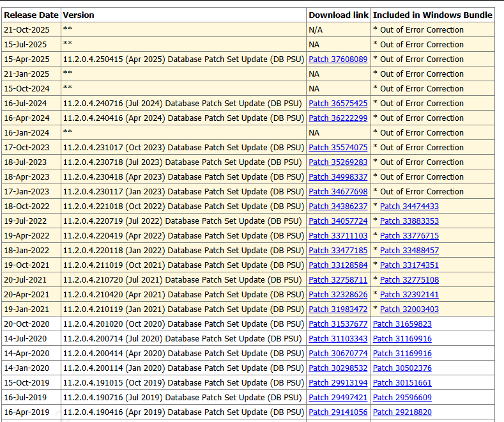The width and height of the screenshot is (504, 422).
Task: Open Windows bundle Patch 29596609
Action: click(402, 398)
